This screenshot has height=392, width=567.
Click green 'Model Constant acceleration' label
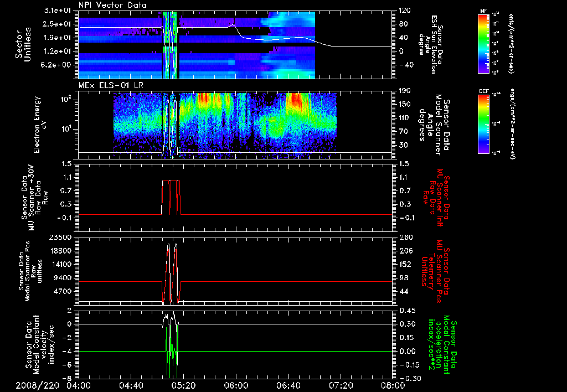[x=442, y=343]
